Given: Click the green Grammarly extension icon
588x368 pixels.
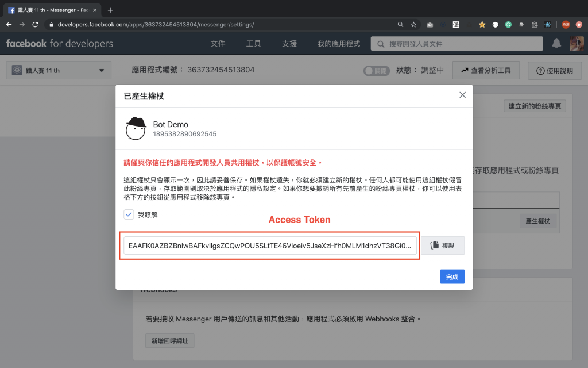Looking at the screenshot, I should tap(508, 24).
